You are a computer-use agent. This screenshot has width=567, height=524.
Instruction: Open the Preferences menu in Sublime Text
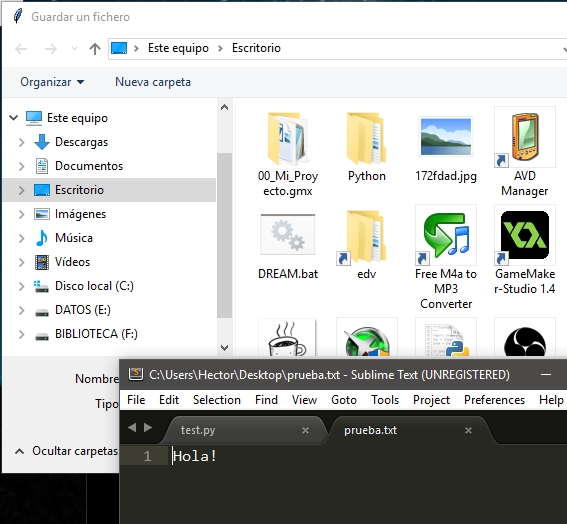point(494,400)
